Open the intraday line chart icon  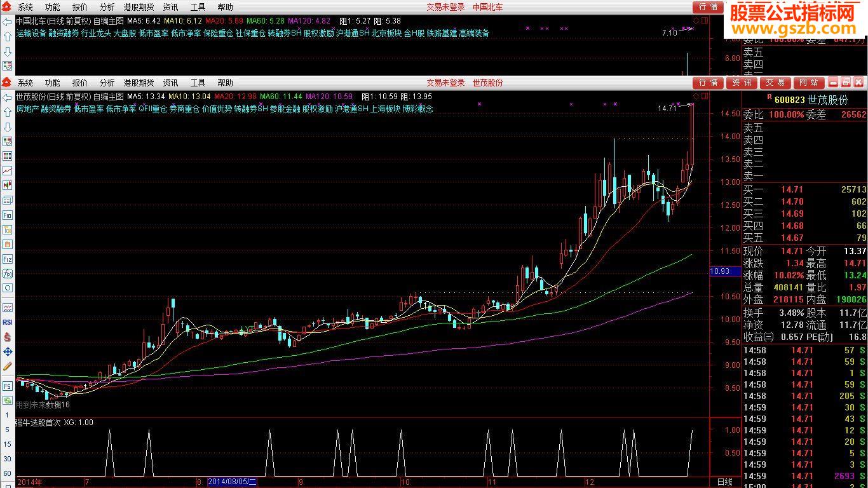[7, 170]
